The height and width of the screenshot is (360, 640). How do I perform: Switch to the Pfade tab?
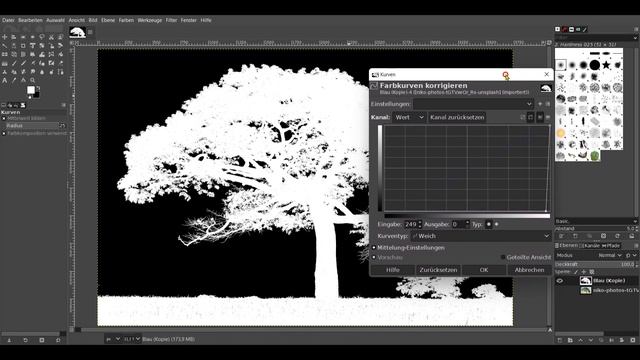(611, 245)
